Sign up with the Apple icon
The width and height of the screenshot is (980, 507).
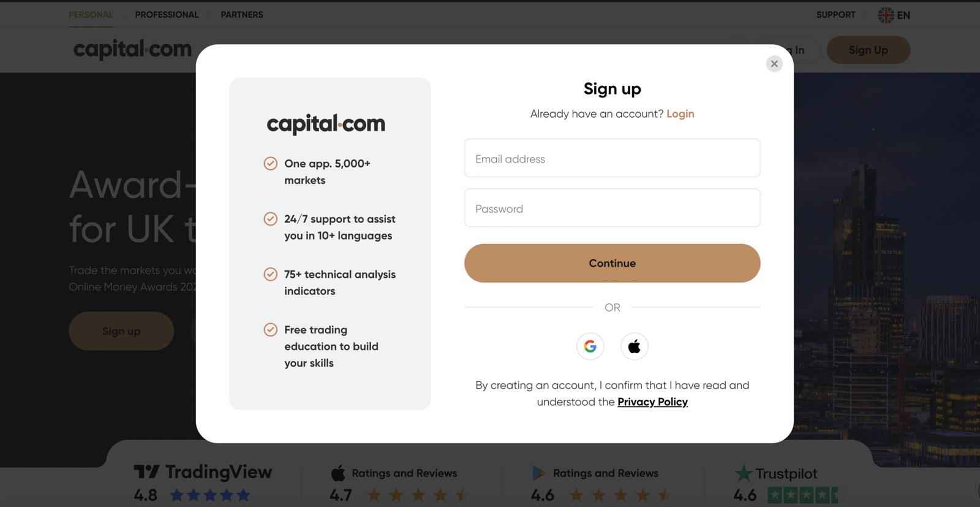tap(634, 346)
